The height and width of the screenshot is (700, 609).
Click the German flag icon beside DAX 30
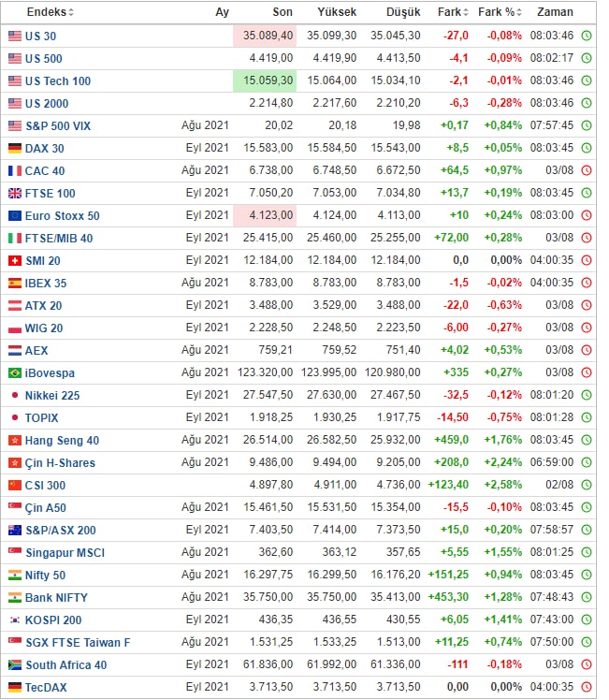(15, 148)
